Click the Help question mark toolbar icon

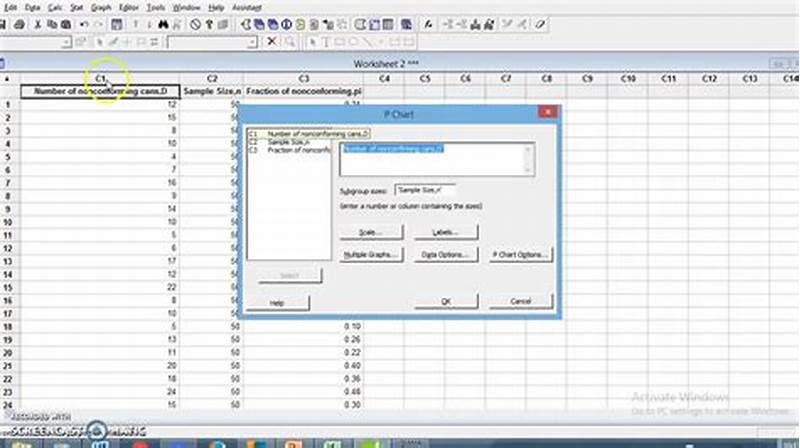tap(209, 24)
